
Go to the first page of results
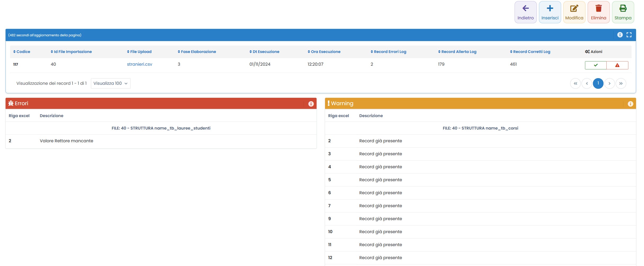(x=575, y=83)
